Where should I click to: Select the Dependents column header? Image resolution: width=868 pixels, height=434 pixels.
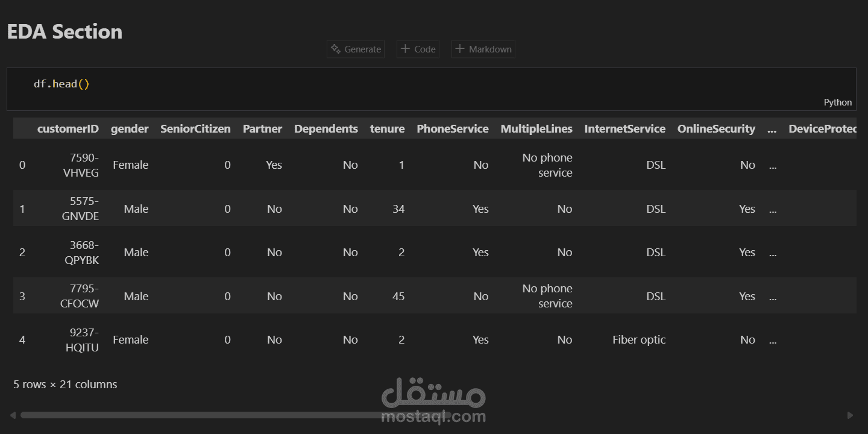pos(326,128)
